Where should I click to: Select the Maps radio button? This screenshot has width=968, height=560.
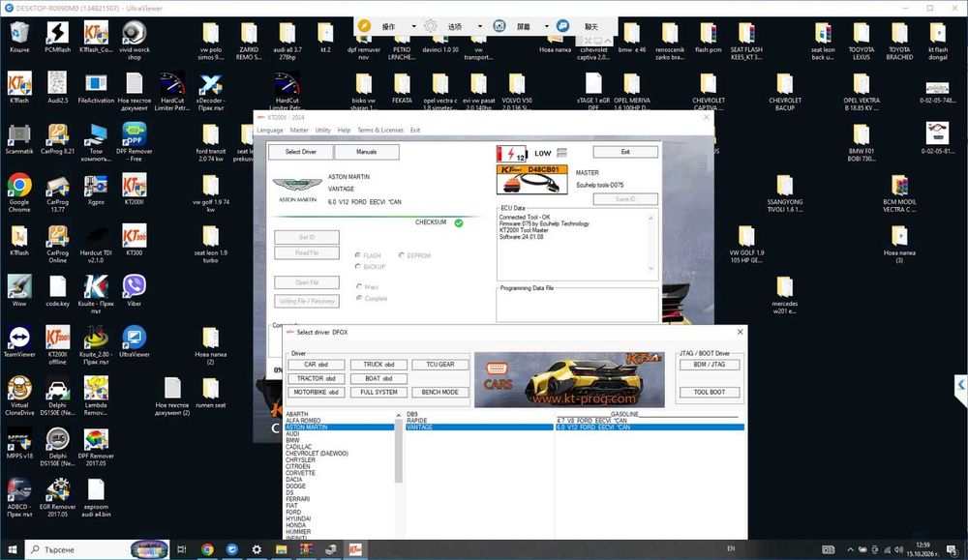pyautogui.click(x=359, y=287)
